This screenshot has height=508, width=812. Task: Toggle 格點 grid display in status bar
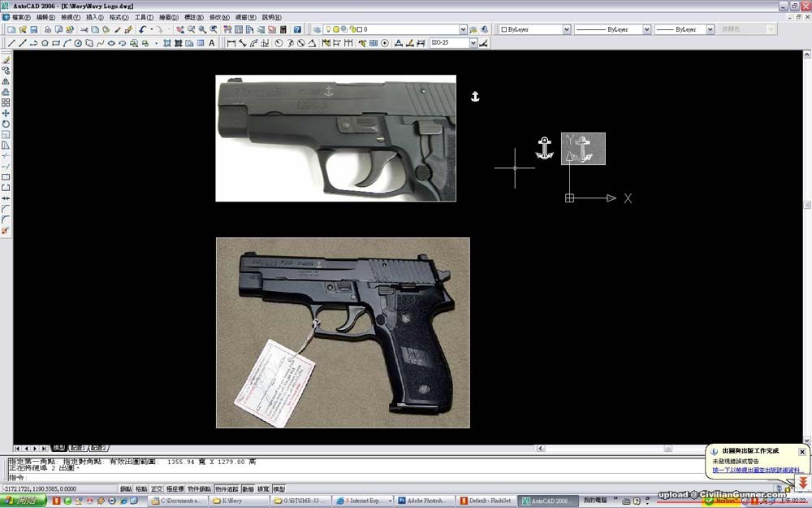point(141,489)
